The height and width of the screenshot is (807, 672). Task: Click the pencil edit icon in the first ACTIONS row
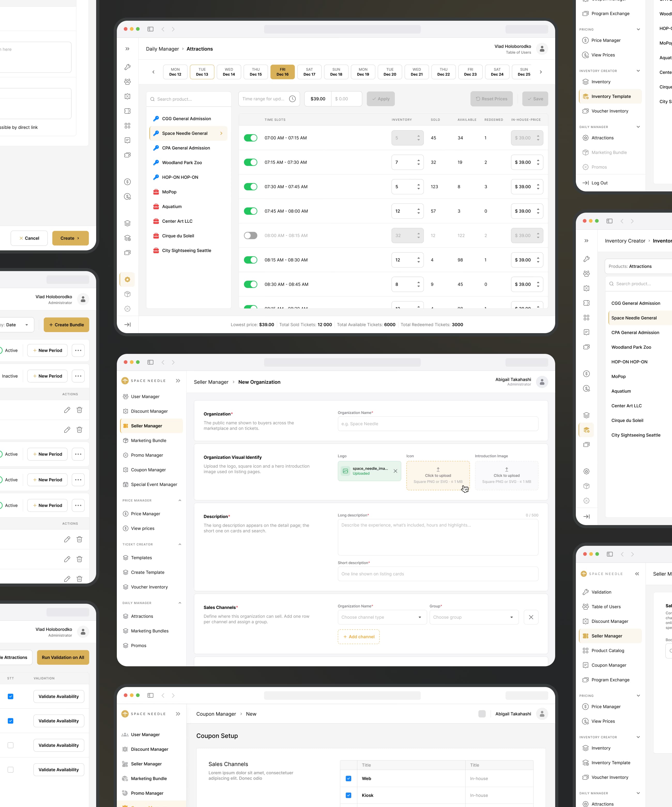67,410
